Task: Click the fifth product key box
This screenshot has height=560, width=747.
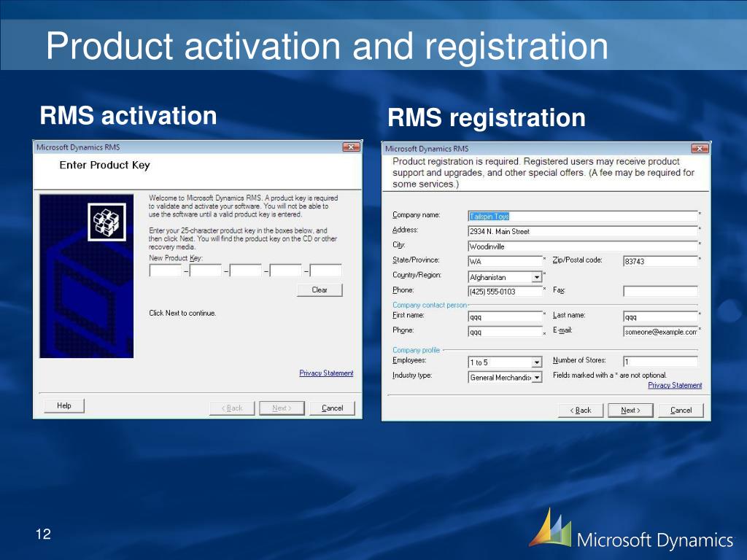Action: point(325,271)
